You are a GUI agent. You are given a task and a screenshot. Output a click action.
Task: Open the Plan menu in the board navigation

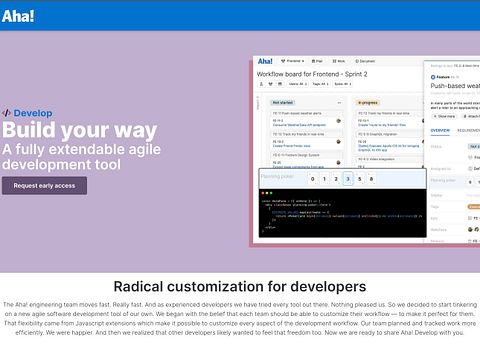pyautogui.click(x=317, y=61)
